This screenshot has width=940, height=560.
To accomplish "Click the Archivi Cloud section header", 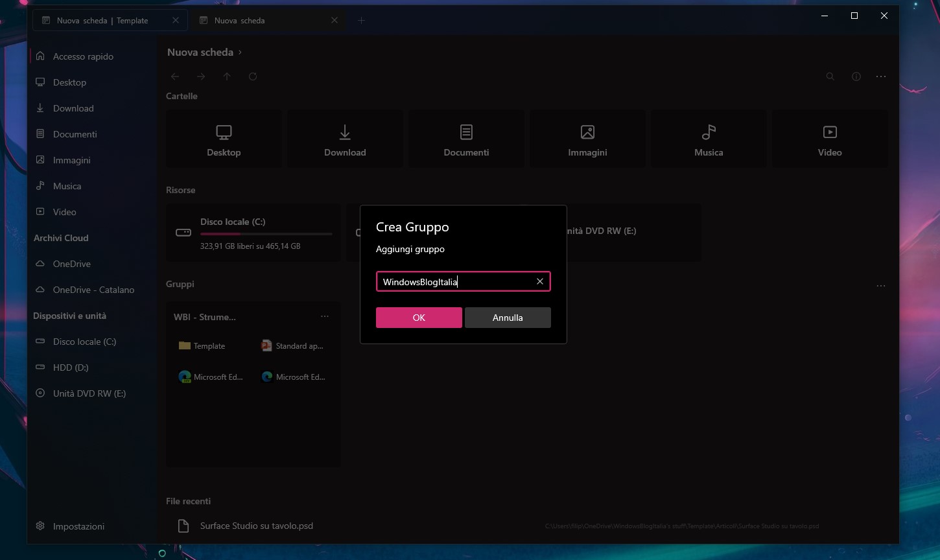I will (61, 238).
